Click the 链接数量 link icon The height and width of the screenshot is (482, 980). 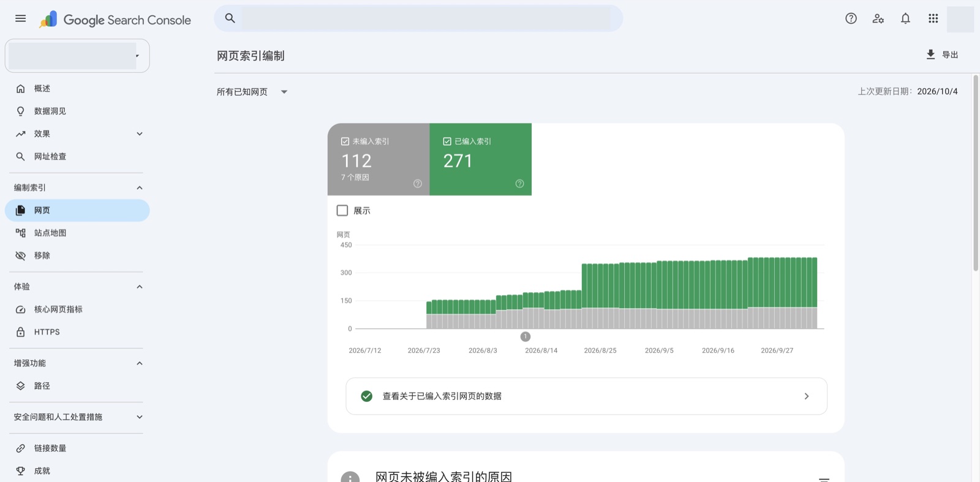coord(20,448)
